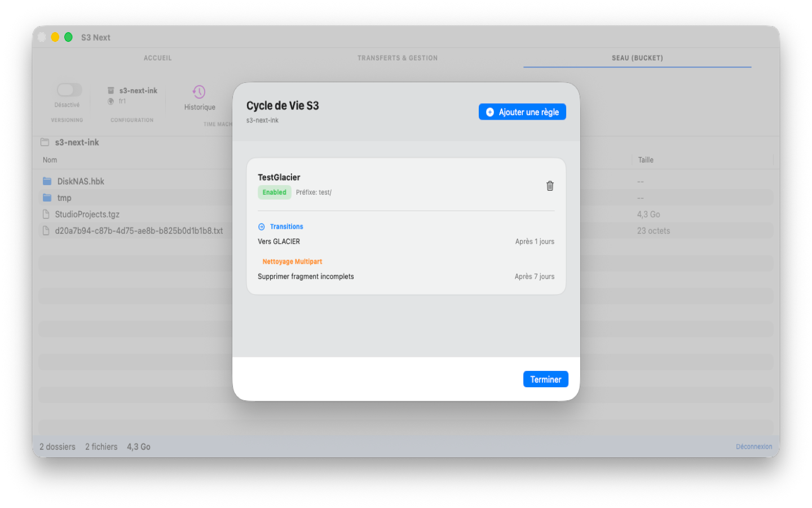
Task: Click Terminer to close the lifecycle dialog
Action: tap(545, 379)
